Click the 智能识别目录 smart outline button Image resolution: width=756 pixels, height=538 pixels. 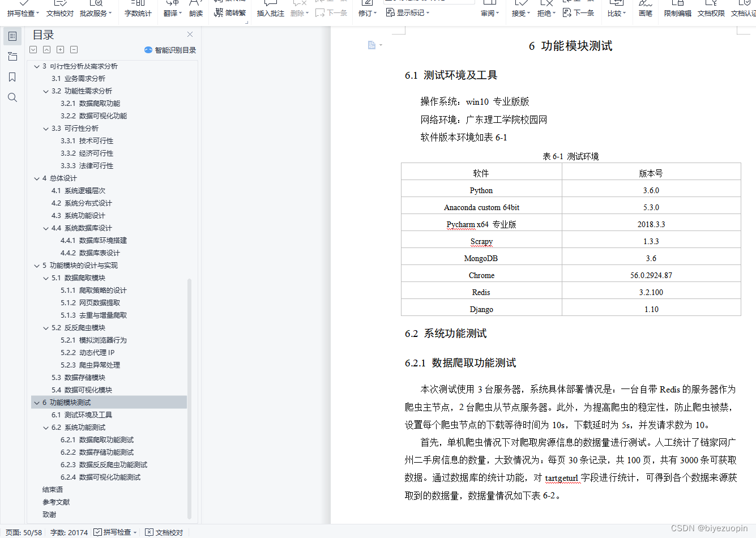[170, 50]
